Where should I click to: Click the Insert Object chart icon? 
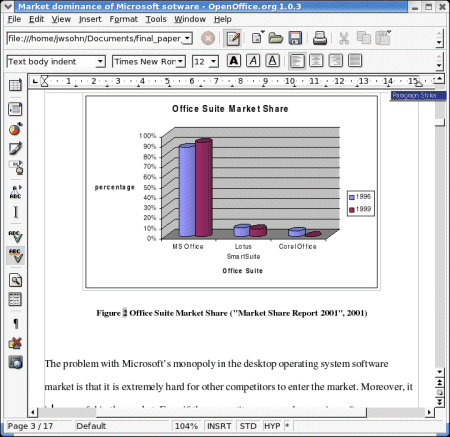coord(15,129)
